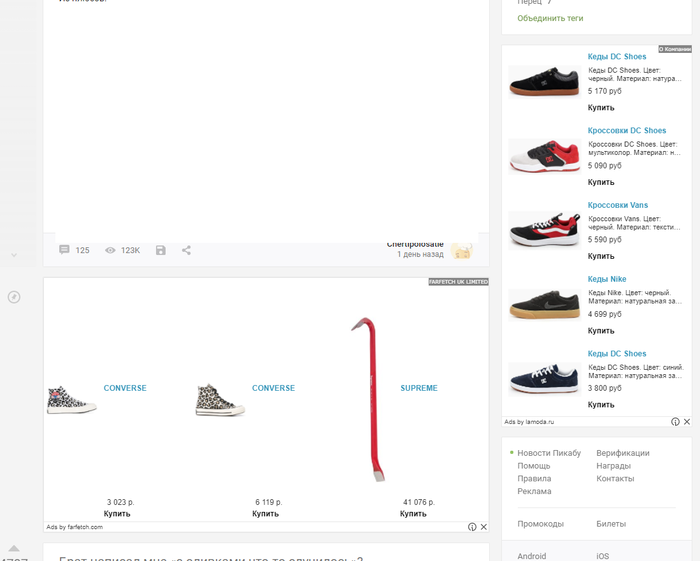Expand the left sidebar down chevron
The width and height of the screenshot is (700, 561).
14,255
